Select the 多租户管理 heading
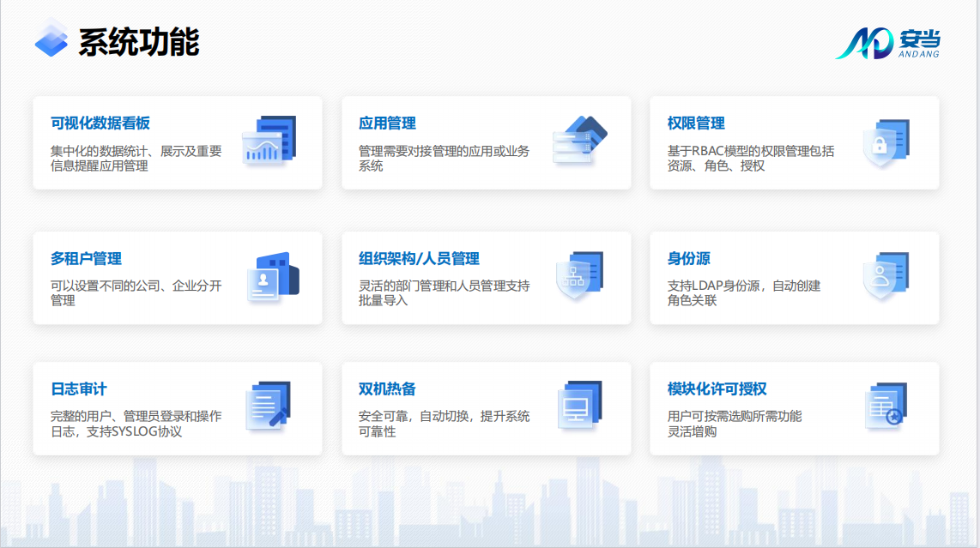The height and width of the screenshot is (548, 980). pos(86,258)
